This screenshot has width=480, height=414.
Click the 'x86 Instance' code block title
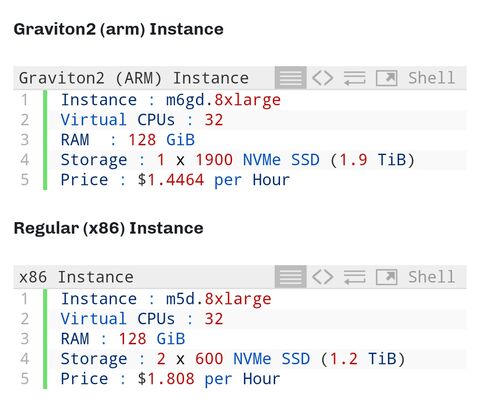76,277
